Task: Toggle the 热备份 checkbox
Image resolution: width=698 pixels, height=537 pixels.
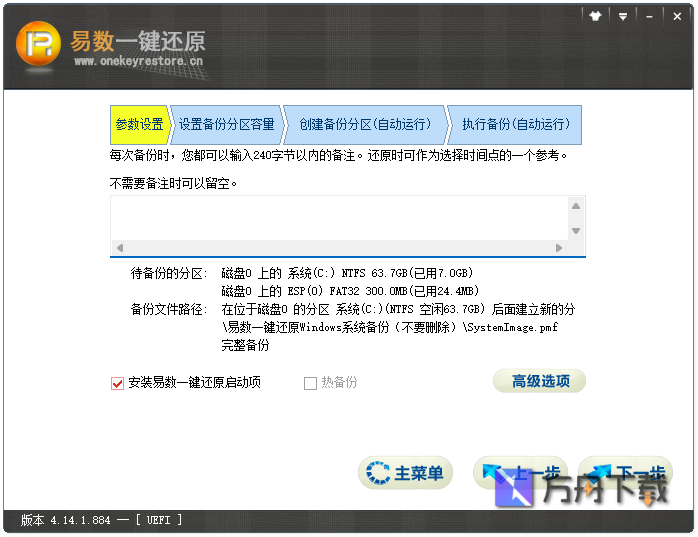Action: (310, 383)
